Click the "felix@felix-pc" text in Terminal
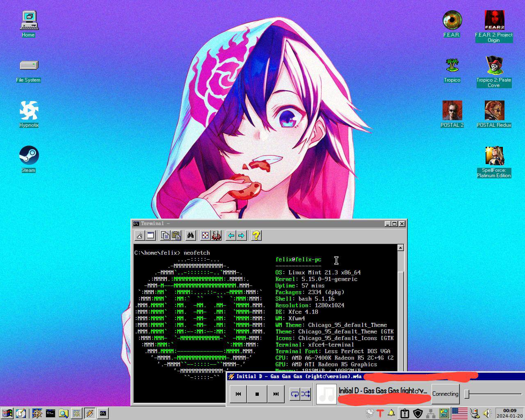 click(x=299, y=260)
